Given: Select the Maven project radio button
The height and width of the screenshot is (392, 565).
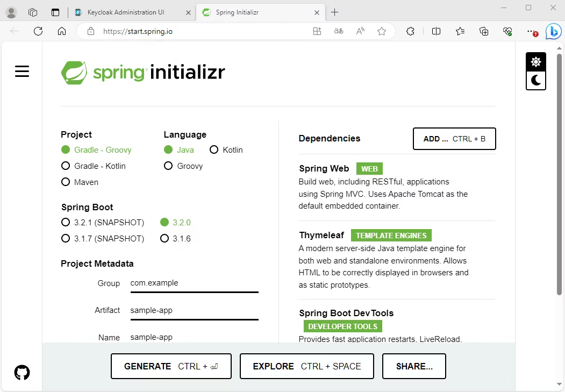Looking at the screenshot, I should pyautogui.click(x=66, y=182).
